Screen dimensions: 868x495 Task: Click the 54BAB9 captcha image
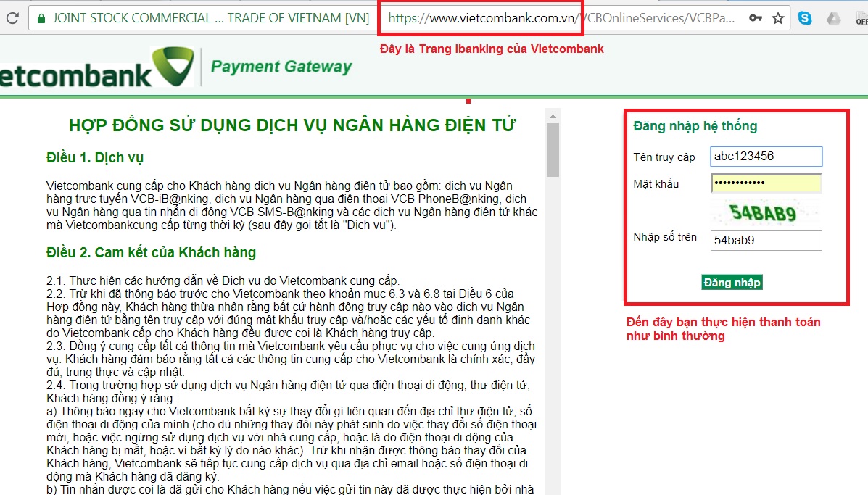click(763, 213)
